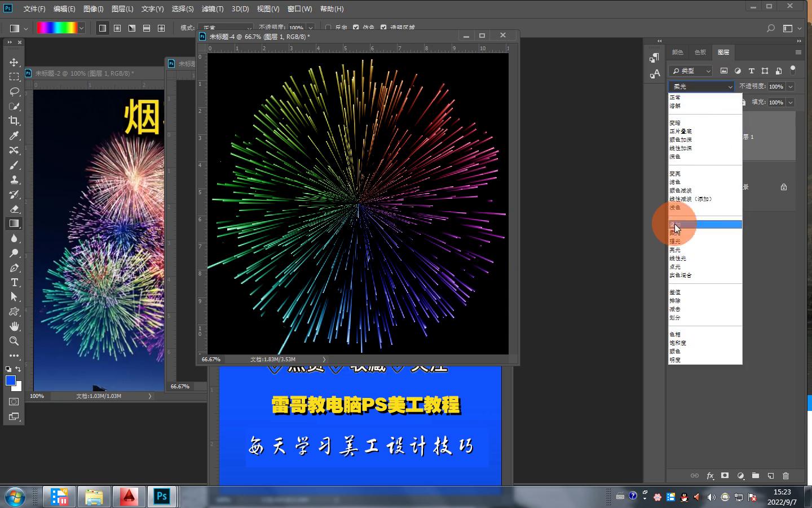
Task: Expand the layer 不透明度 opacity dropdown
Action: coord(791,86)
